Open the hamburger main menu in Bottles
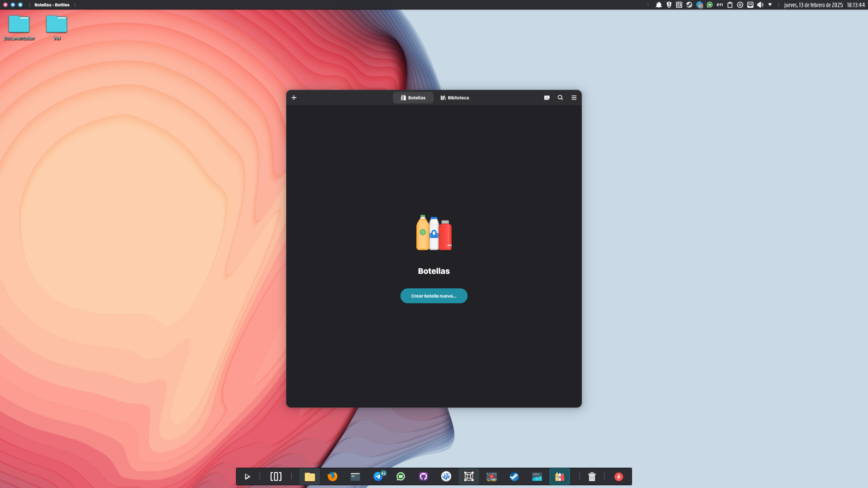 coord(574,98)
